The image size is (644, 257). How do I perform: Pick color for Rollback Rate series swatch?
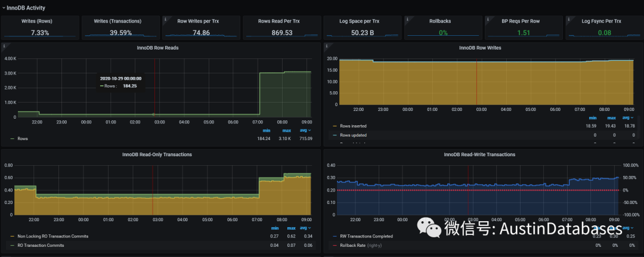click(x=335, y=245)
